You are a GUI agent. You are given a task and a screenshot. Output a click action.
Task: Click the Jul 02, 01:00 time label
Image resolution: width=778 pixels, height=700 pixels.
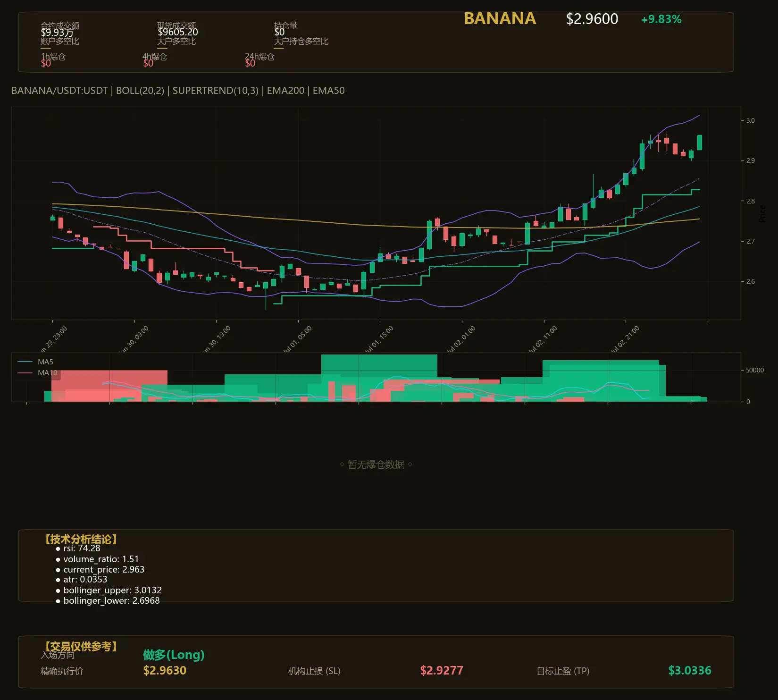[461, 339]
